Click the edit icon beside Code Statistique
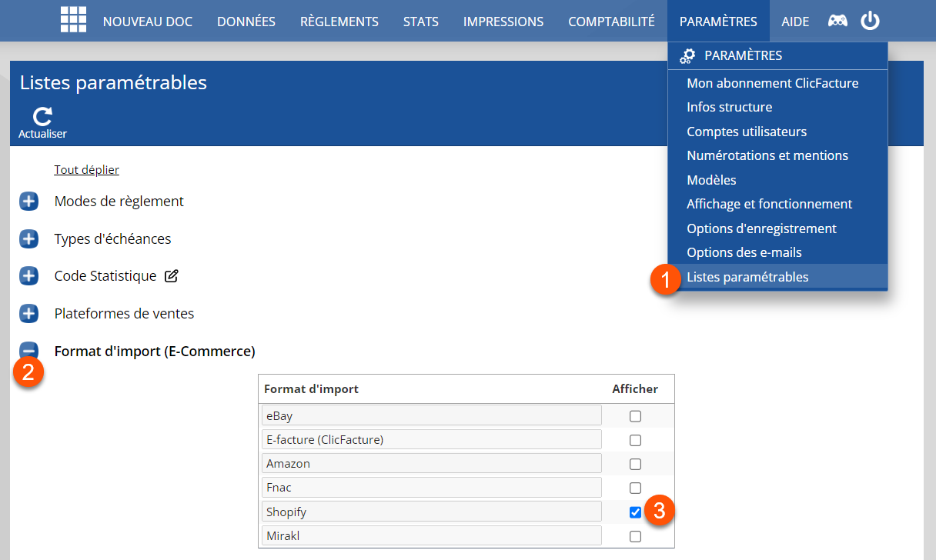The width and height of the screenshot is (936, 560). (x=172, y=275)
